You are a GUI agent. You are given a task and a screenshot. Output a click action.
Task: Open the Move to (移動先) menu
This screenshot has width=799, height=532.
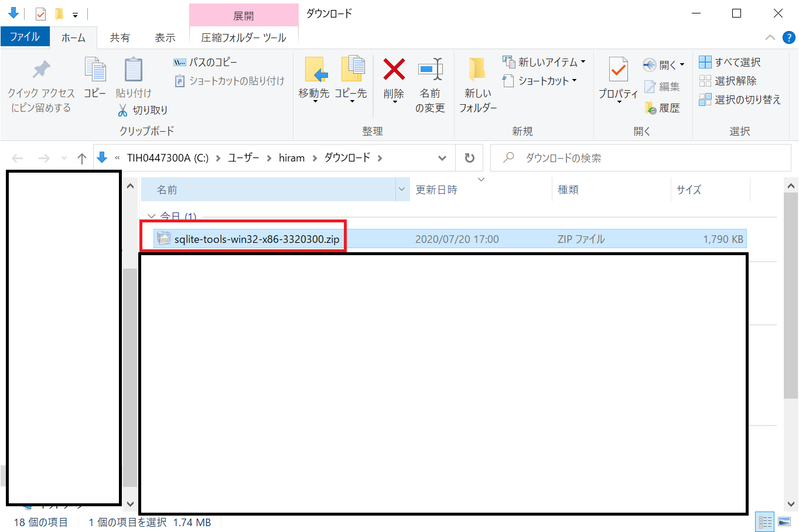(x=315, y=81)
